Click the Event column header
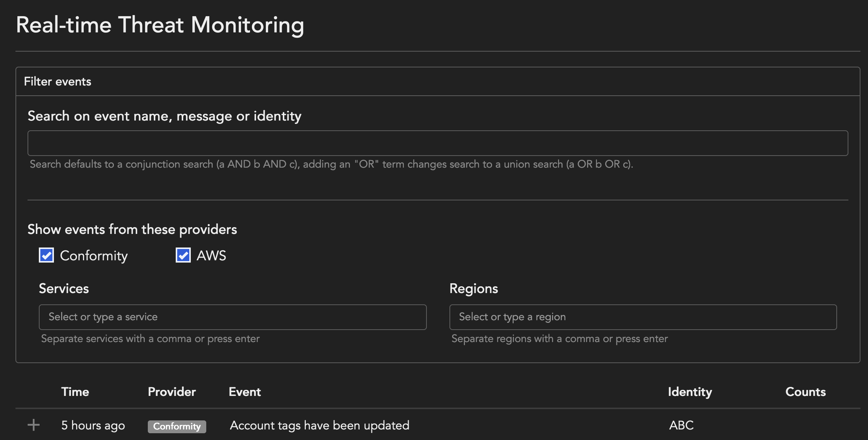This screenshot has height=440, width=868. pyautogui.click(x=245, y=392)
